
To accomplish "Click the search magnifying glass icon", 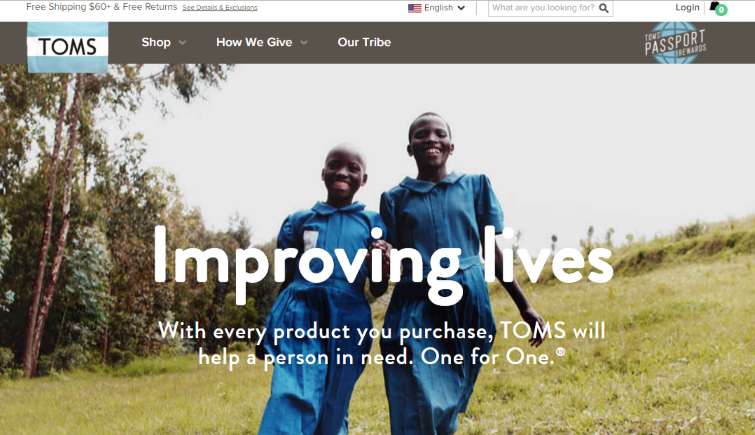I will pos(603,8).
